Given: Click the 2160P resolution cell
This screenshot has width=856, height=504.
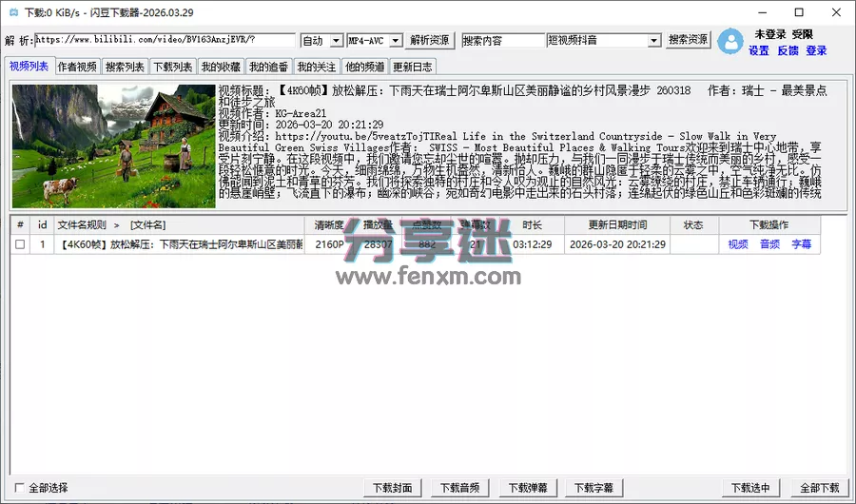Looking at the screenshot, I should (x=329, y=244).
